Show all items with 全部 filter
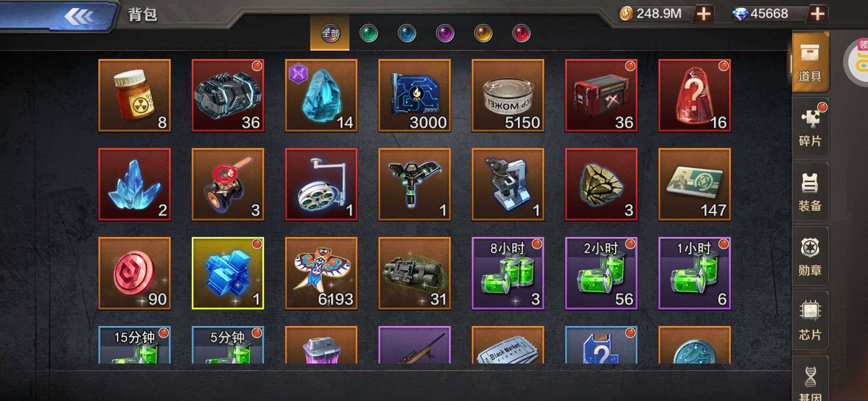This screenshot has height=401, width=868. pyautogui.click(x=330, y=33)
